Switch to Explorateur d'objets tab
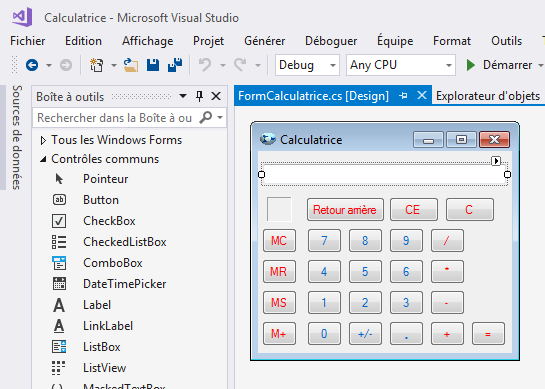Screen dimensions: 545x389 pos(488,96)
